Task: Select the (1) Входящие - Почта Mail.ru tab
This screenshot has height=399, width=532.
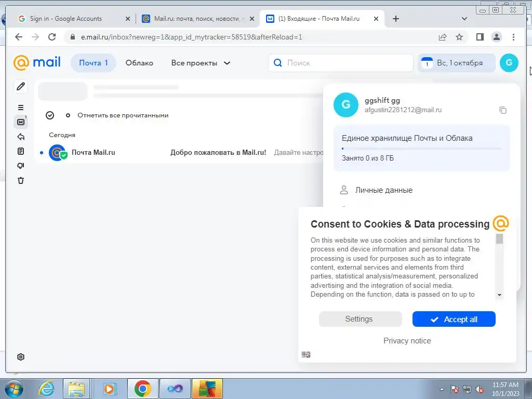Action: [x=322, y=19]
